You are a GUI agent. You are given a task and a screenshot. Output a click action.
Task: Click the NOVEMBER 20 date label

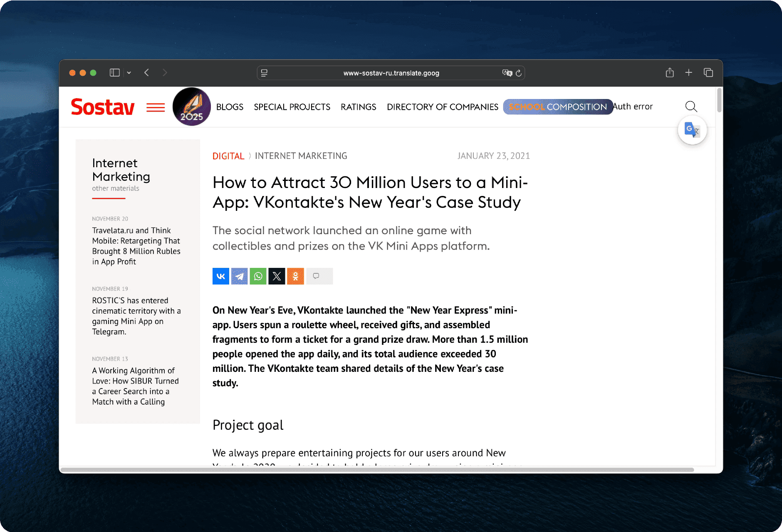110,219
